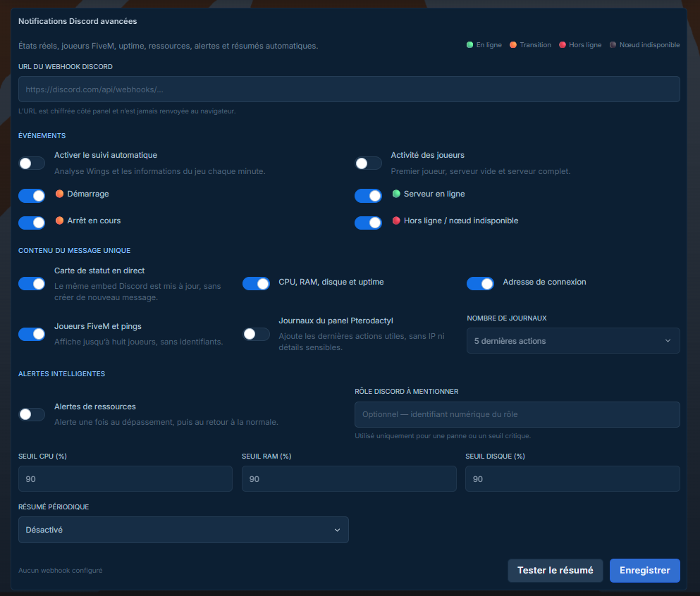Viewport: 700px width, 596px height.
Task: Click the red Hors ligne legend dot
Action: point(563,44)
